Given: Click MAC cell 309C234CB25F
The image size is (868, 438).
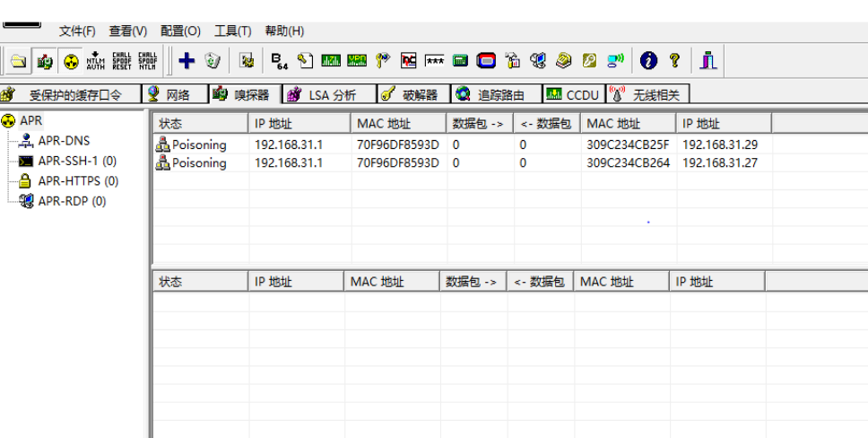Looking at the screenshot, I should pyautogui.click(x=628, y=145).
